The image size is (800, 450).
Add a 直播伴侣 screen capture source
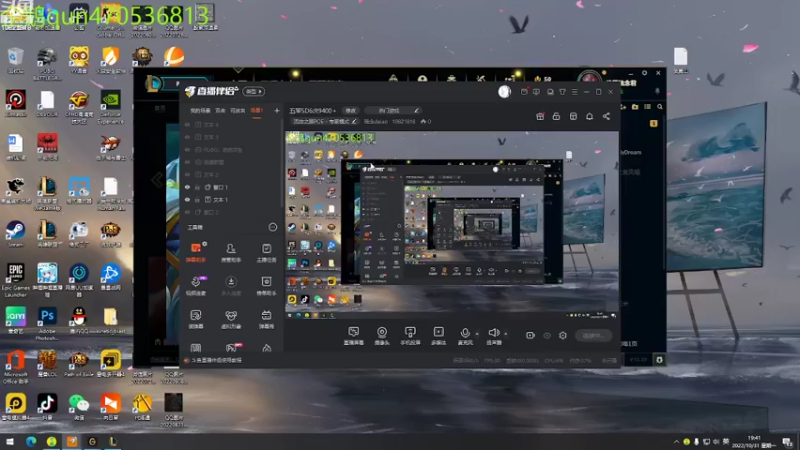click(354, 336)
